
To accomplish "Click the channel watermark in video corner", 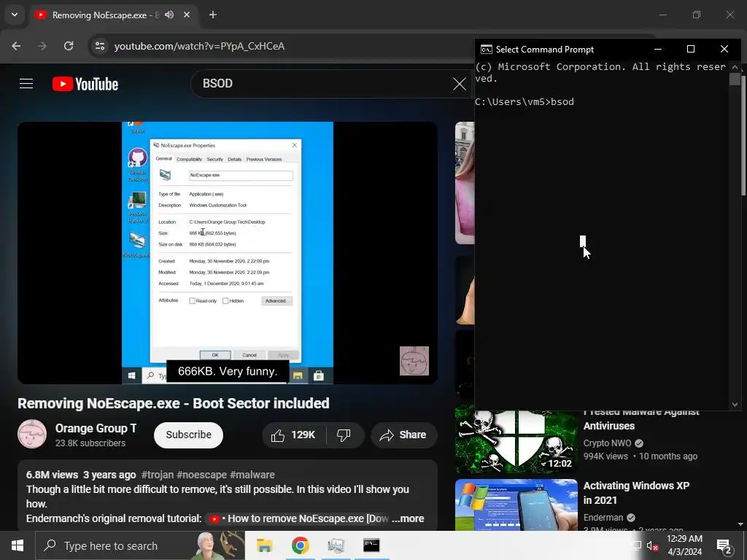I will point(414,360).
